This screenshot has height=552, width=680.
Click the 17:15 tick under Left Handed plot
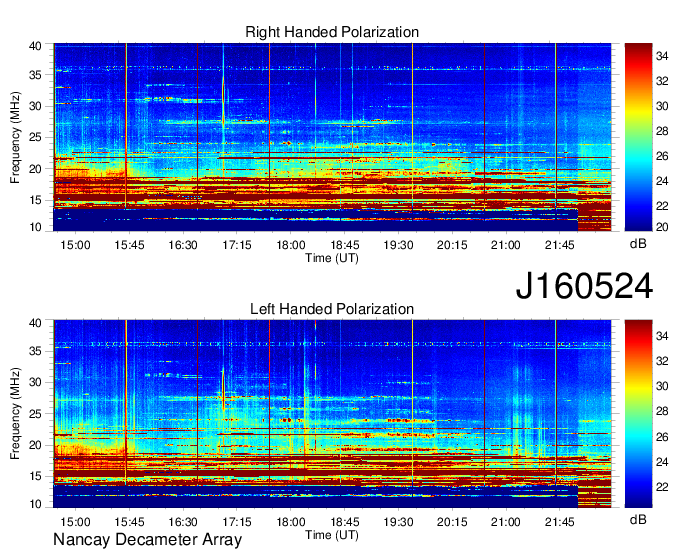click(237, 521)
